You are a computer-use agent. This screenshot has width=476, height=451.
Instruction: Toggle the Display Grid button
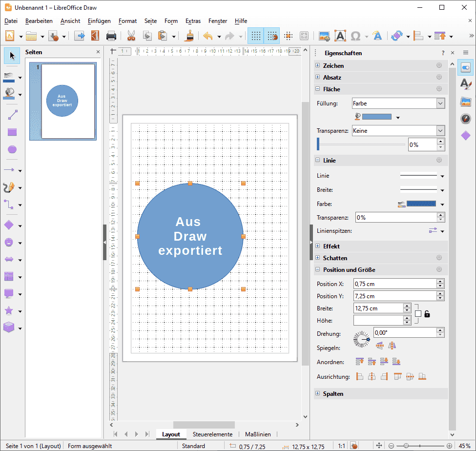tap(256, 36)
